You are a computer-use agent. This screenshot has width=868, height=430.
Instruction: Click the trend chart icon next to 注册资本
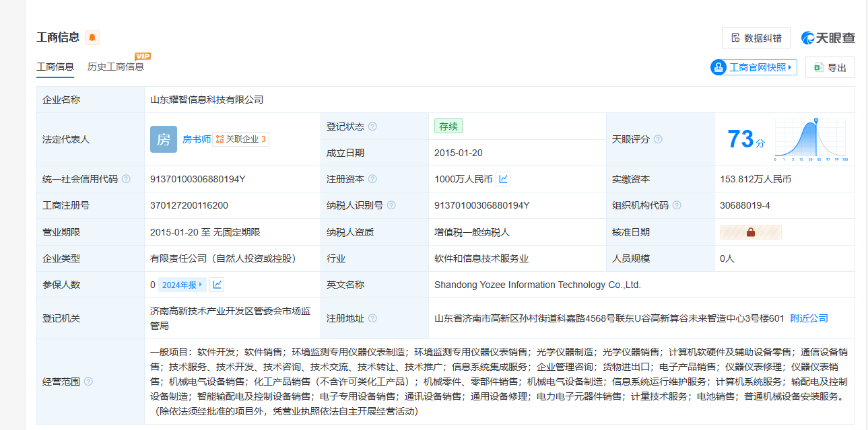point(503,179)
